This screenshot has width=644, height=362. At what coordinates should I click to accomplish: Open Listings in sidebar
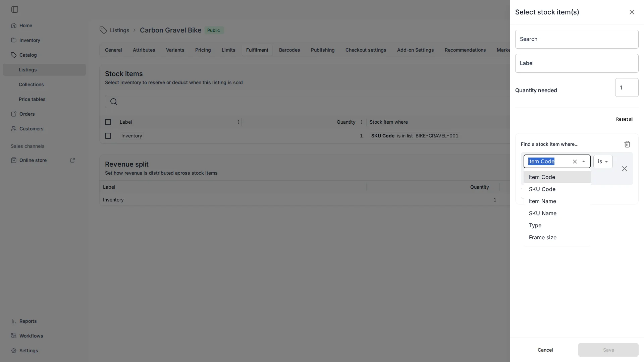(44, 70)
